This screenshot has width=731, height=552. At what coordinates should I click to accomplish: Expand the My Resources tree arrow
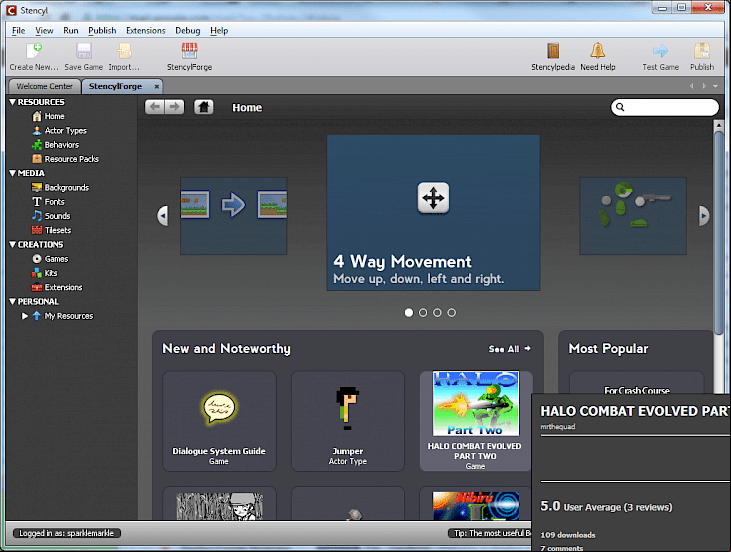tap(25, 316)
